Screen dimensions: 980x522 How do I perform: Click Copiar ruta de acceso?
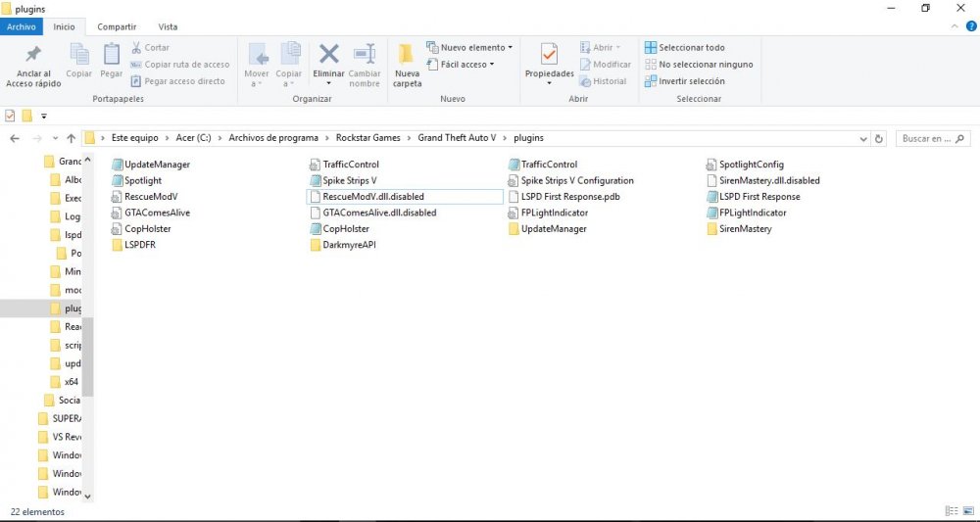pos(180,65)
